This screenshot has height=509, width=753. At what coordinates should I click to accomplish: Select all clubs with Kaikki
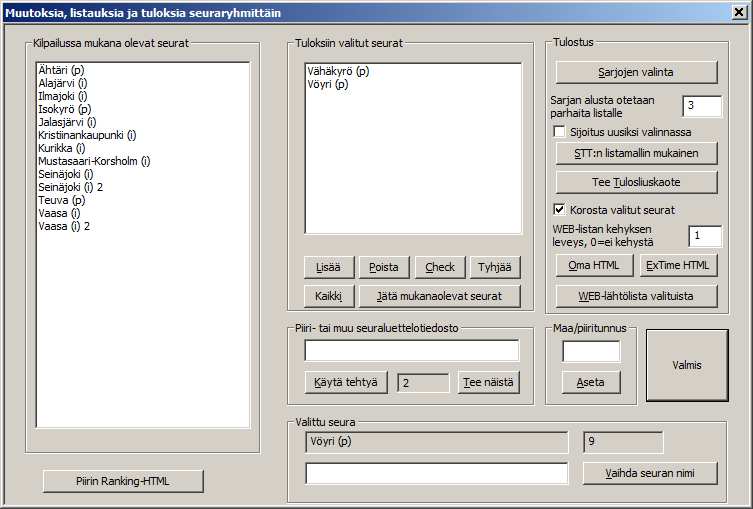click(x=329, y=296)
